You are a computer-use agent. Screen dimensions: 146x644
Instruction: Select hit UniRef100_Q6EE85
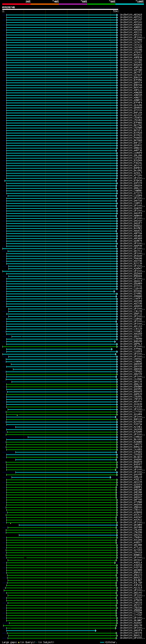[131, 364]
